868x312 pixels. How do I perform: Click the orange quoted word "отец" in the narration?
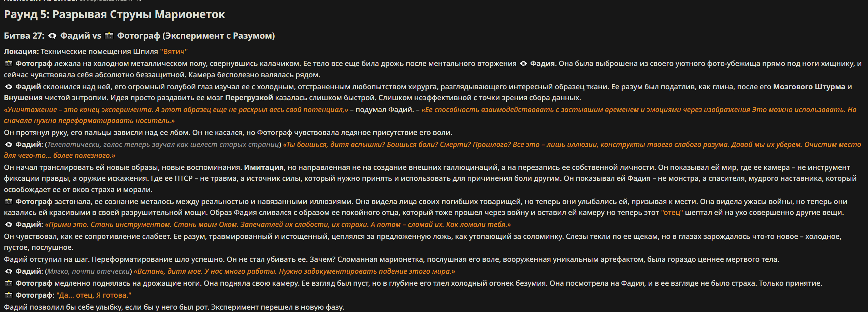click(x=672, y=213)
